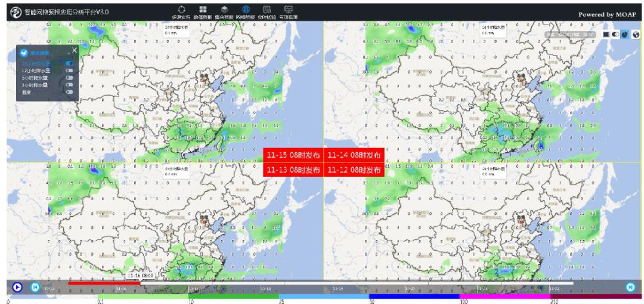Open the 实时检验 document nav icon
644x304 pixels.
click(x=267, y=9)
